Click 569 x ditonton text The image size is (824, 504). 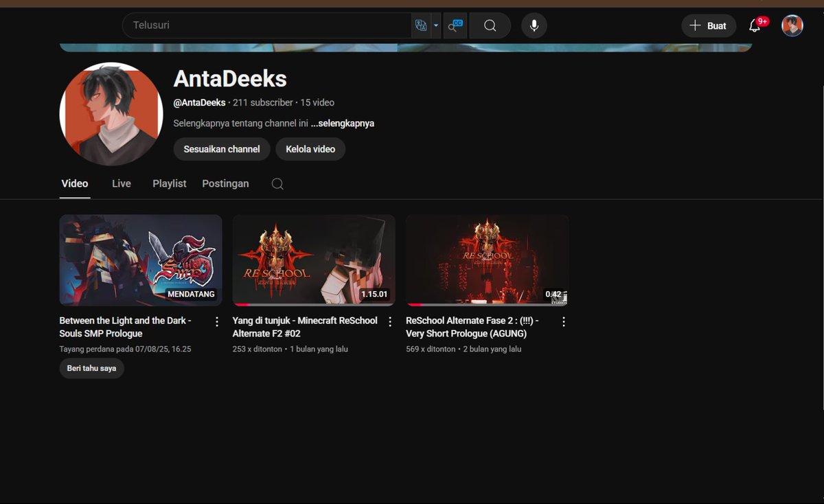431,349
